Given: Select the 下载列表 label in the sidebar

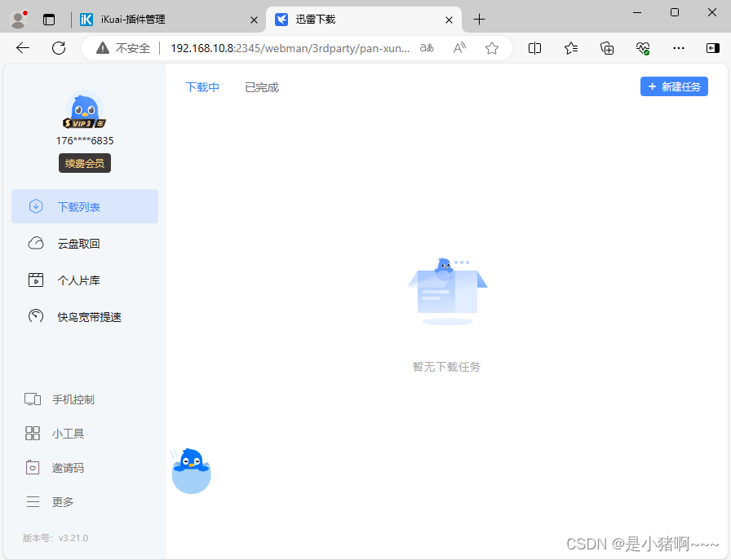Looking at the screenshot, I should tap(79, 207).
